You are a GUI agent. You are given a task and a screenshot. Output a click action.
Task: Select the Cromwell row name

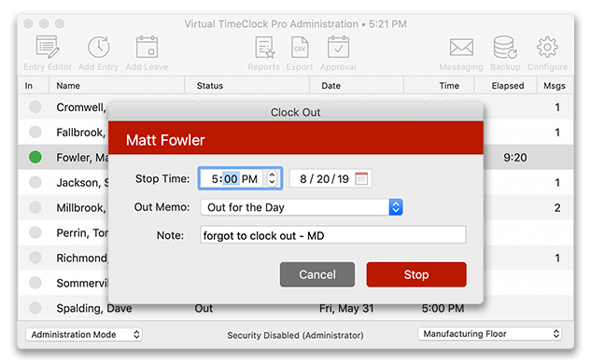(x=81, y=107)
